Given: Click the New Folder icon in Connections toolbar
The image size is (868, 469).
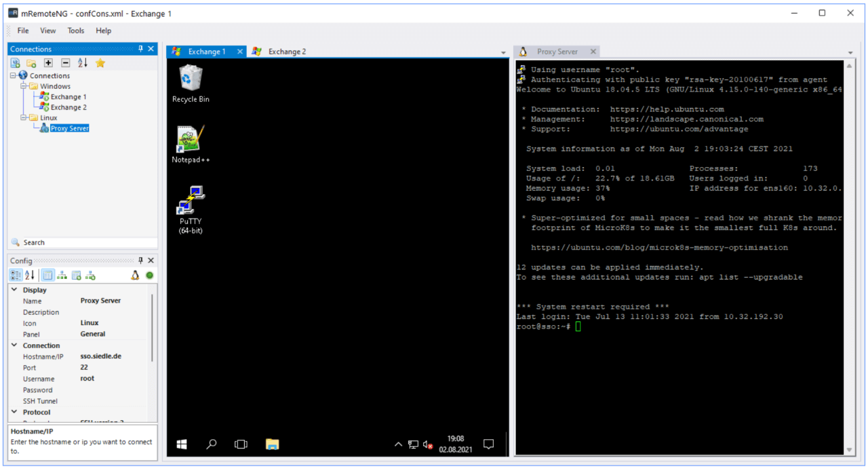Looking at the screenshot, I should pyautogui.click(x=31, y=62).
